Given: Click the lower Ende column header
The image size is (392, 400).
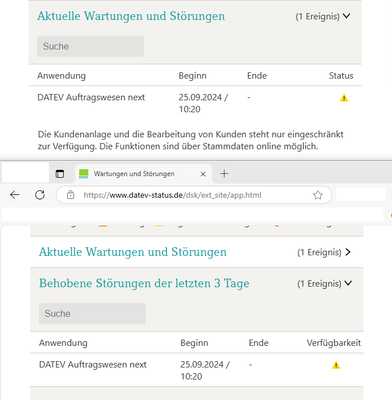Looking at the screenshot, I should (x=258, y=343).
